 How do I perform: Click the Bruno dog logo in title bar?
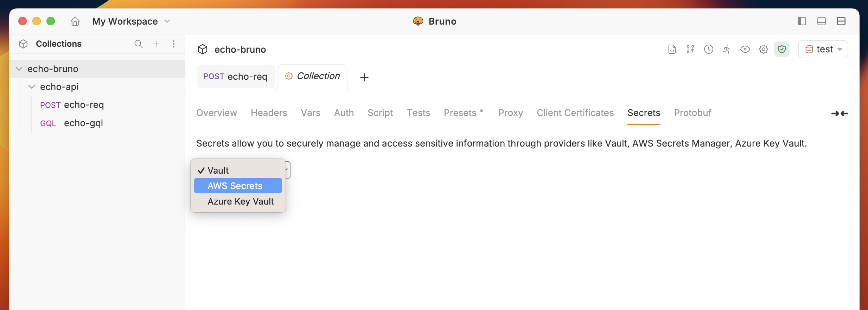click(x=418, y=21)
